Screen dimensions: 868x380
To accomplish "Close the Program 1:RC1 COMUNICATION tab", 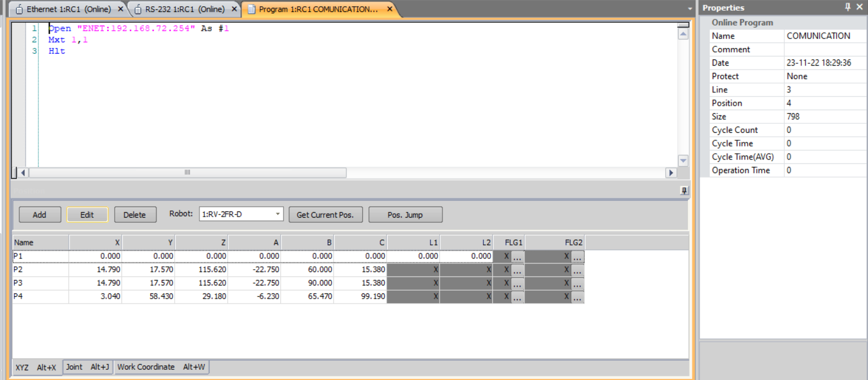I will click(x=389, y=9).
